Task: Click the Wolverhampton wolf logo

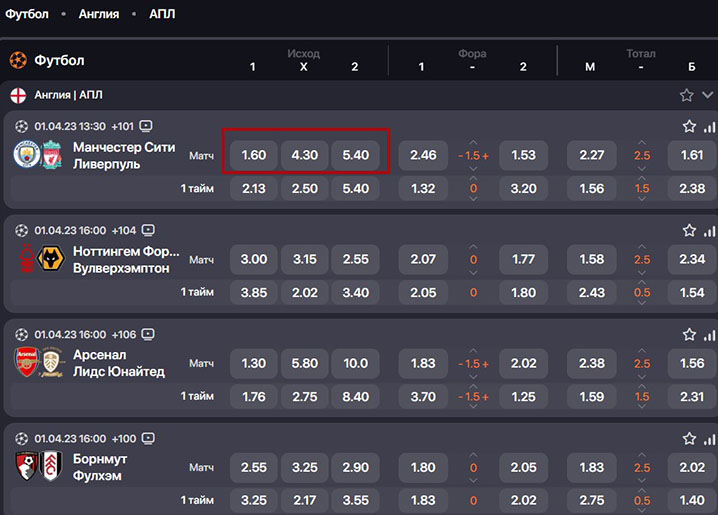Action: 51,260
